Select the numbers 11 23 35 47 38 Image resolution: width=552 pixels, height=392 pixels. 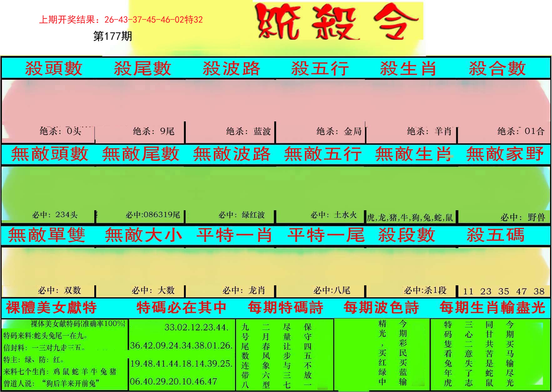(x=504, y=291)
